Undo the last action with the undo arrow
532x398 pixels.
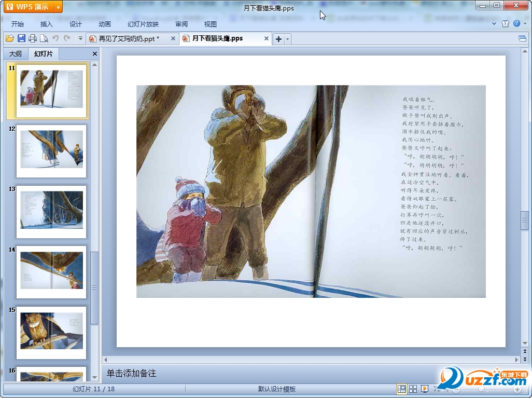[55, 38]
